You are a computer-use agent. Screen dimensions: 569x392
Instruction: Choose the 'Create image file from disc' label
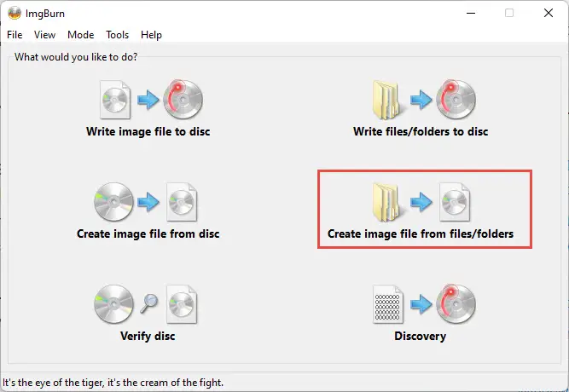click(x=148, y=233)
